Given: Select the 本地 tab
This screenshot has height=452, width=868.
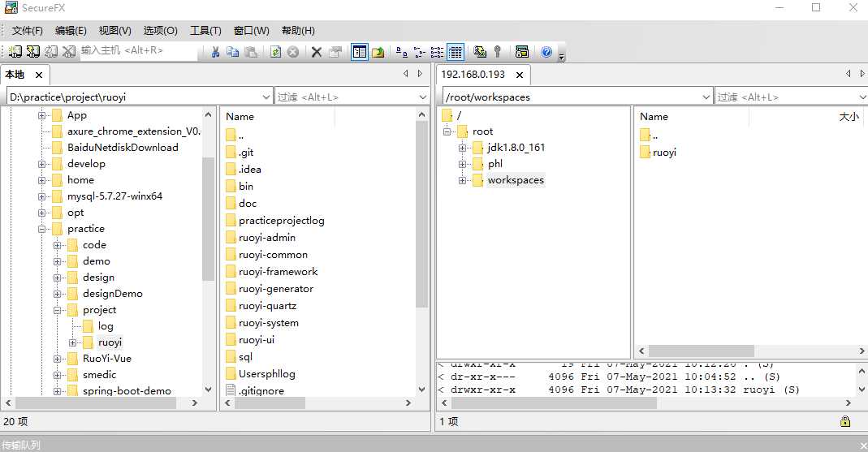Looking at the screenshot, I should click(15, 75).
